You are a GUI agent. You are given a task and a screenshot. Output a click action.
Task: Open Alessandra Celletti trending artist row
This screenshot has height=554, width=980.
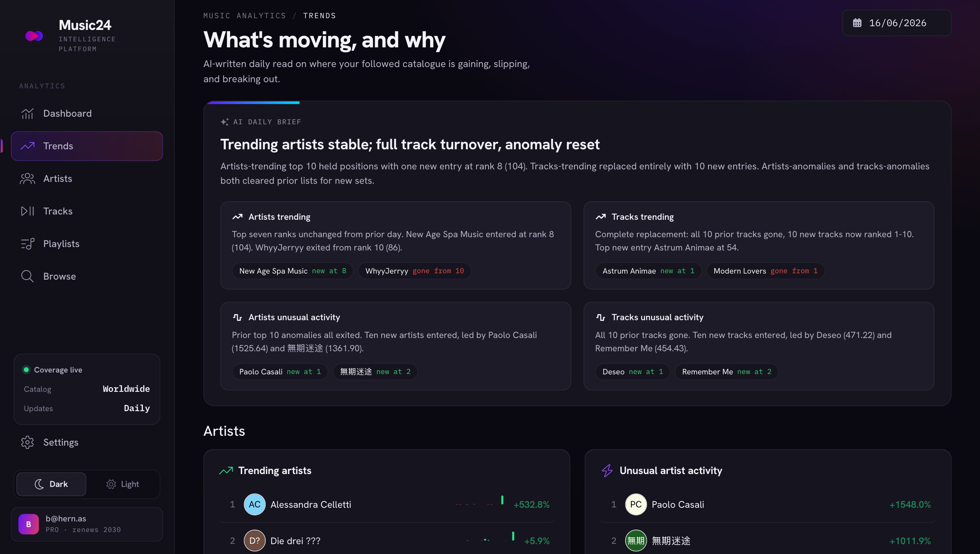pos(387,504)
